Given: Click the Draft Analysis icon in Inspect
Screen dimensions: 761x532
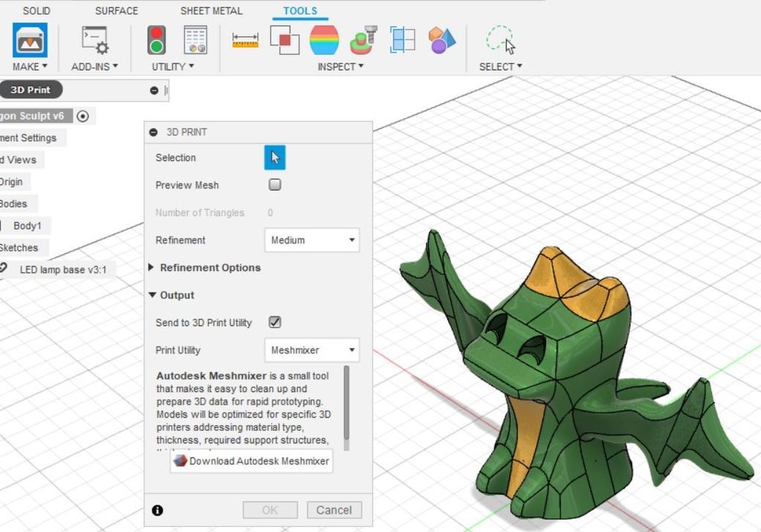Looking at the screenshot, I should 364,41.
